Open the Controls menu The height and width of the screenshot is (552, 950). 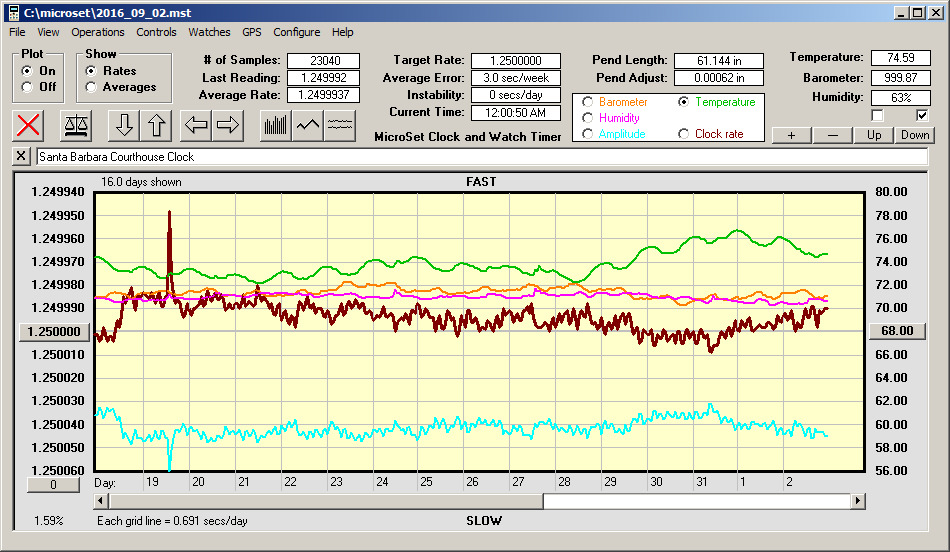coord(156,32)
